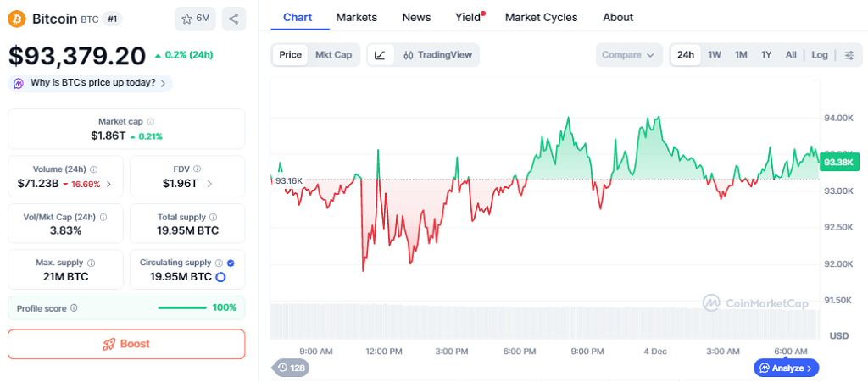Click verified badge next to Circulating supply

coord(231,263)
